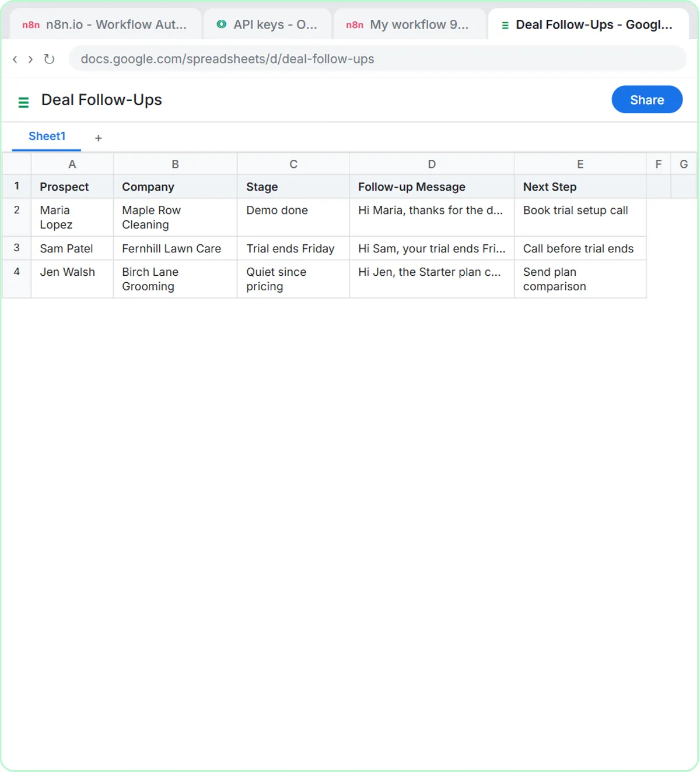
Task: Select the Trial ends Friday cell
Action: (x=293, y=248)
